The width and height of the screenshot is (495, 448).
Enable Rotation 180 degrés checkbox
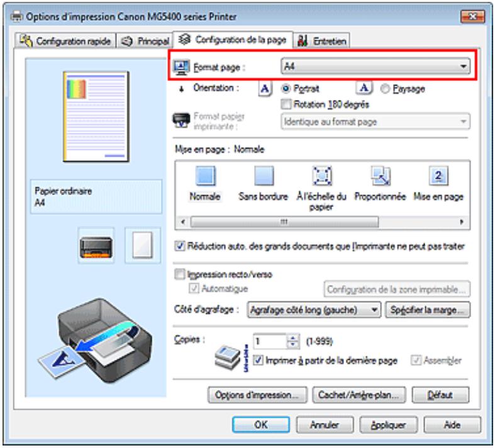[x=286, y=104]
